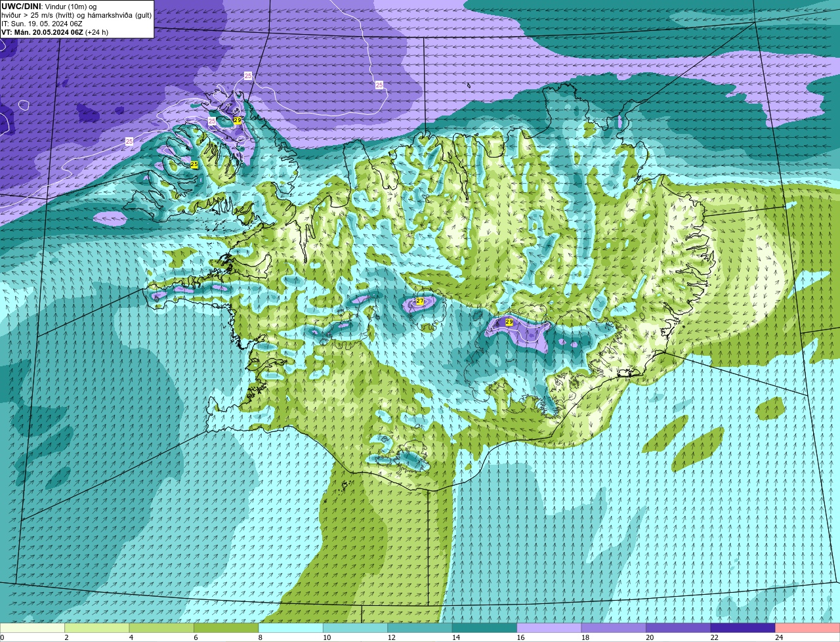
Task: Click the 'hámarkshviða (gult)' legend description text
Action: pyautogui.click(x=118, y=15)
